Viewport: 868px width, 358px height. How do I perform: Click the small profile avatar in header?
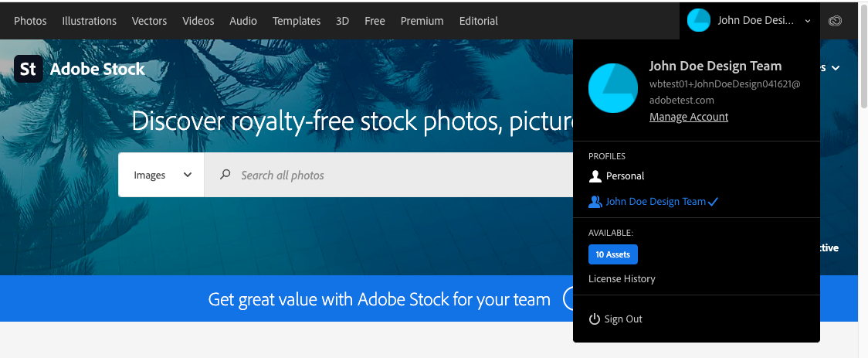(x=699, y=21)
